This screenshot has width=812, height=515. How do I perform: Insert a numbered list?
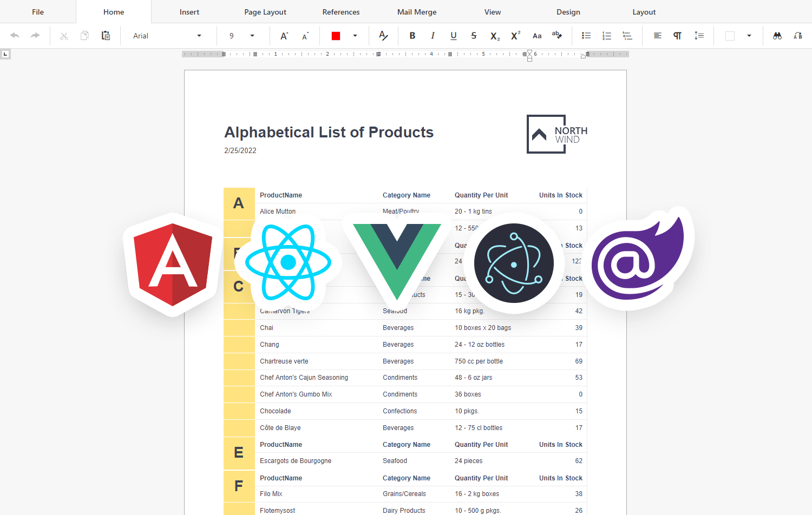[607, 36]
